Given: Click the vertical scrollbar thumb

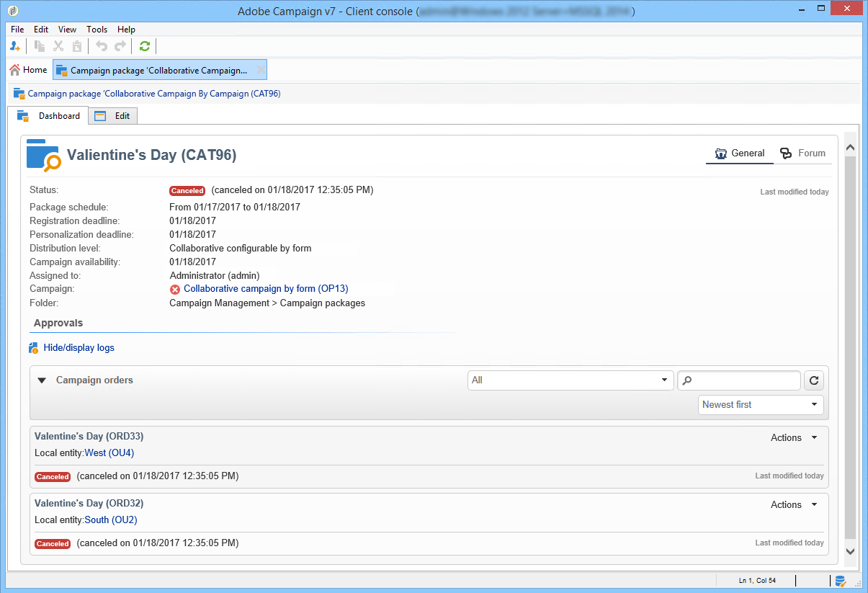Looking at the screenshot, I should point(850,347).
